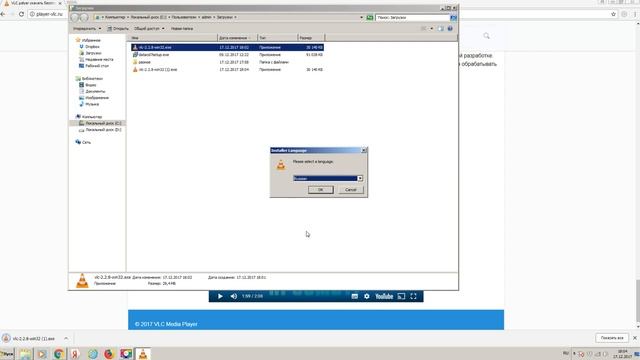Select the second file ending in Setup.exe
Image resolution: width=640 pixels, height=360 pixels.
227,55
